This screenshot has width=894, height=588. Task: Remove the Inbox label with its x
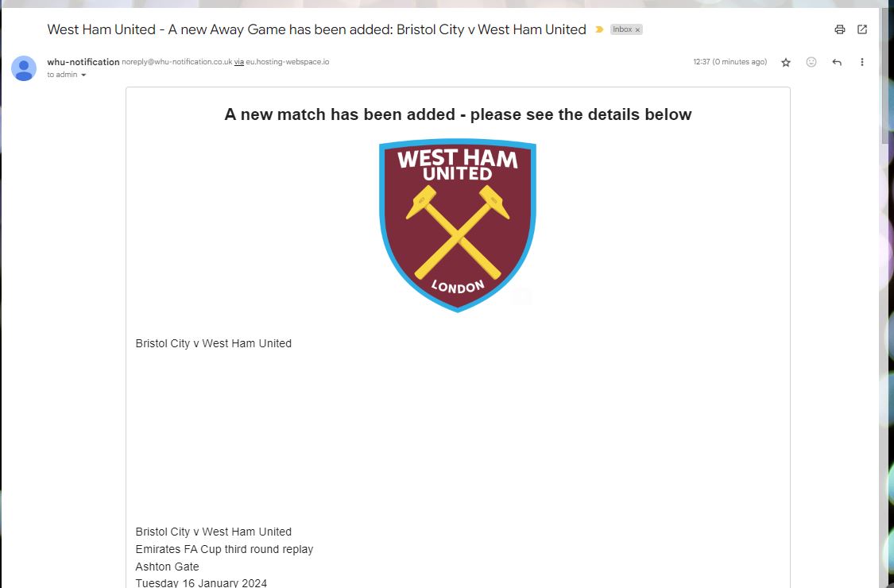click(637, 30)
